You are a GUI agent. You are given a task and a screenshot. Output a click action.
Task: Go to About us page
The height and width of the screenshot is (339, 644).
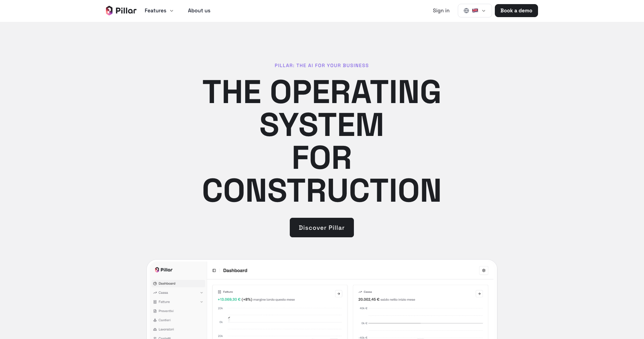point(199,11)
